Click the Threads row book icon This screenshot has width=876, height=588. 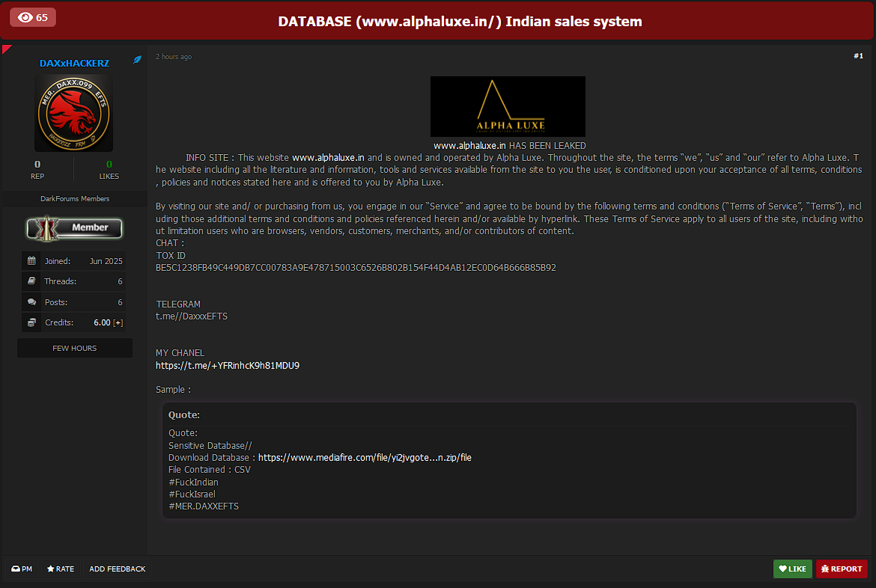(31, 281)
